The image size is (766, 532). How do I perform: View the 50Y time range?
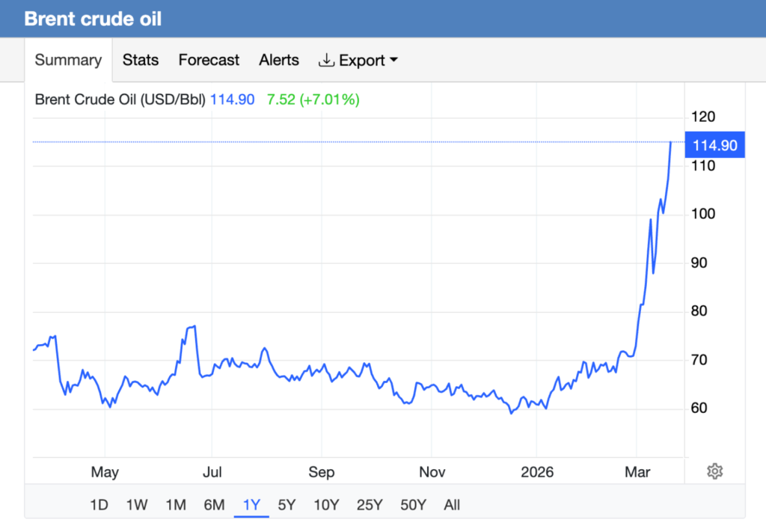tap(412, 505)
